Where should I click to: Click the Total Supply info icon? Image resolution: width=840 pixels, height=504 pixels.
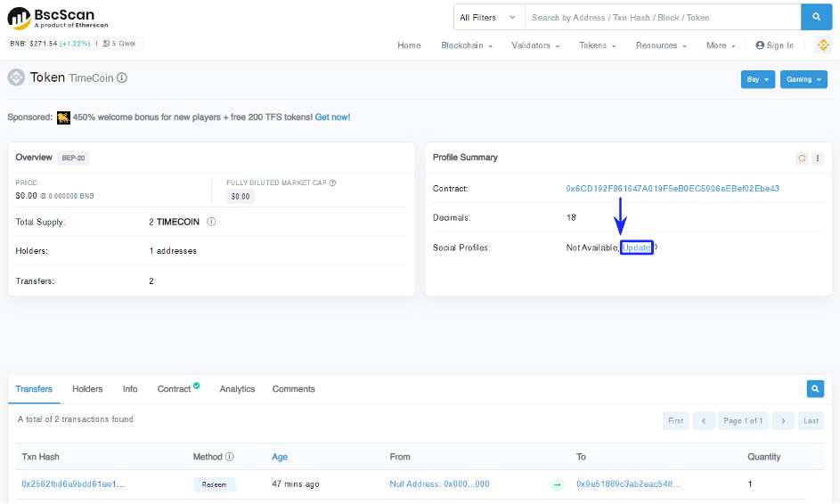coord(211,222)
